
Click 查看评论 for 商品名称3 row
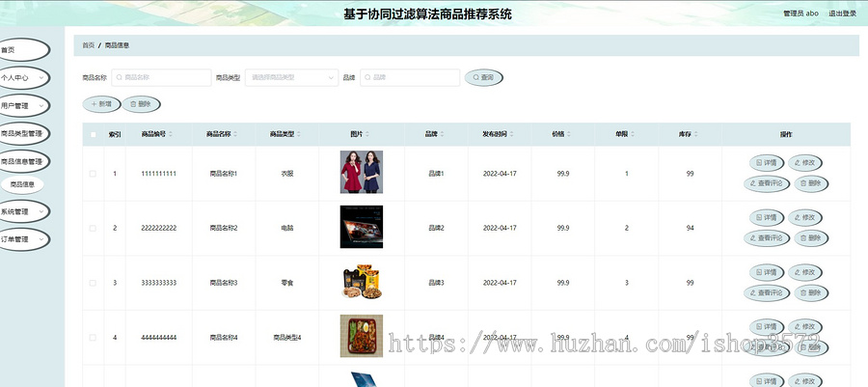[767, 292]
